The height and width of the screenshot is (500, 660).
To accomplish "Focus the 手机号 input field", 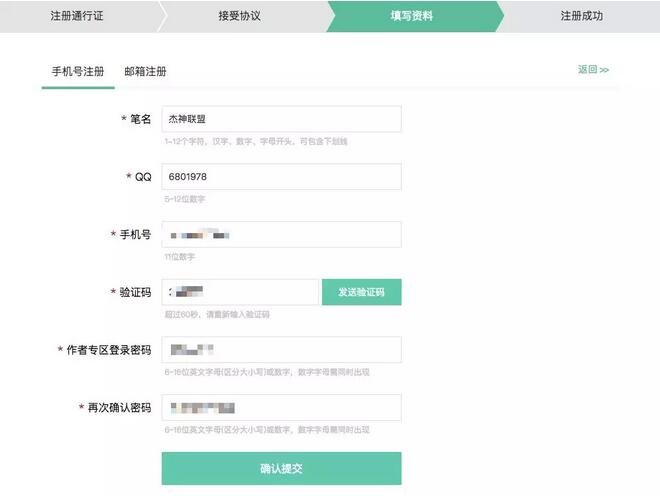I will 281,234.
